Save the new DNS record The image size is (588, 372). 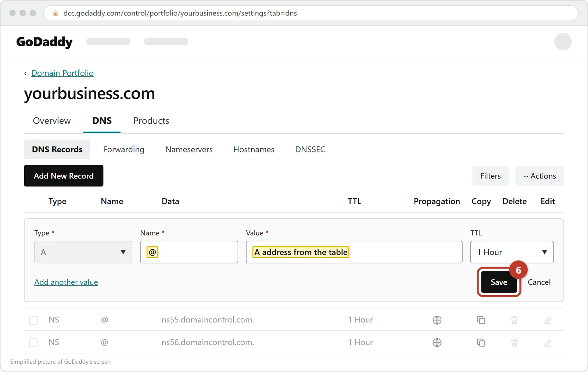(499, 282)
